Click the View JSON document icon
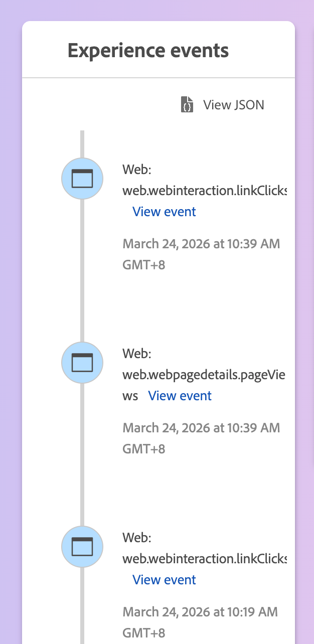The width and height of the screenshot is (314, 644). pos(187,105)
